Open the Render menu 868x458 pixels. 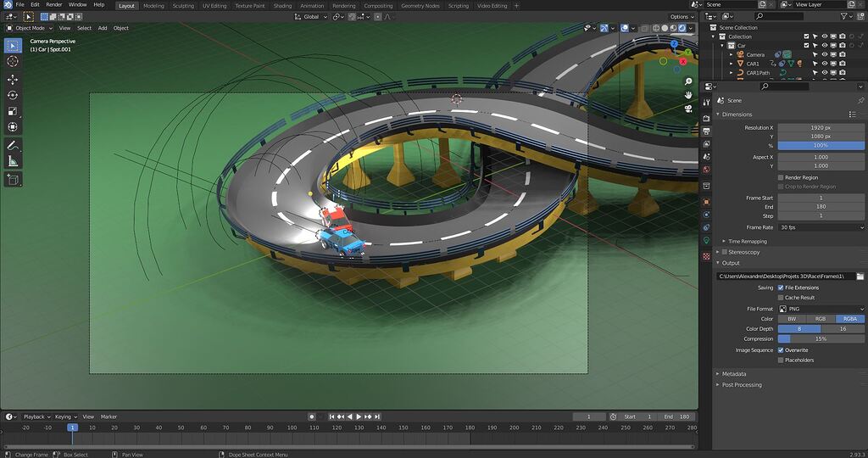click(54, 5)
